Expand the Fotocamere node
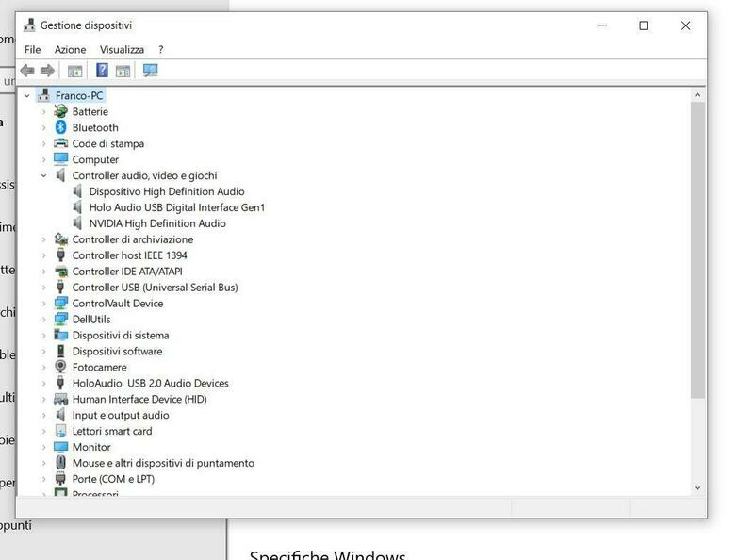The width and height of the screenshot is (754, 560). (x=43, y=368)
